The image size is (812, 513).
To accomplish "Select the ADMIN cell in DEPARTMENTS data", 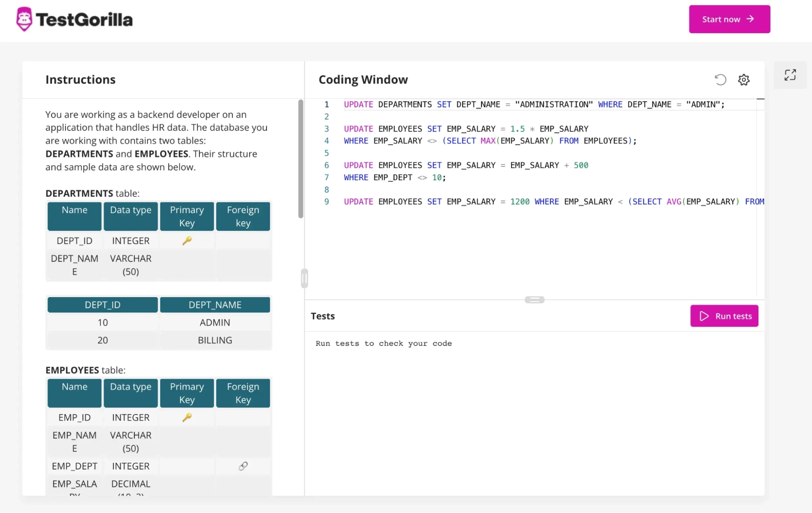I will coord(215,323).
